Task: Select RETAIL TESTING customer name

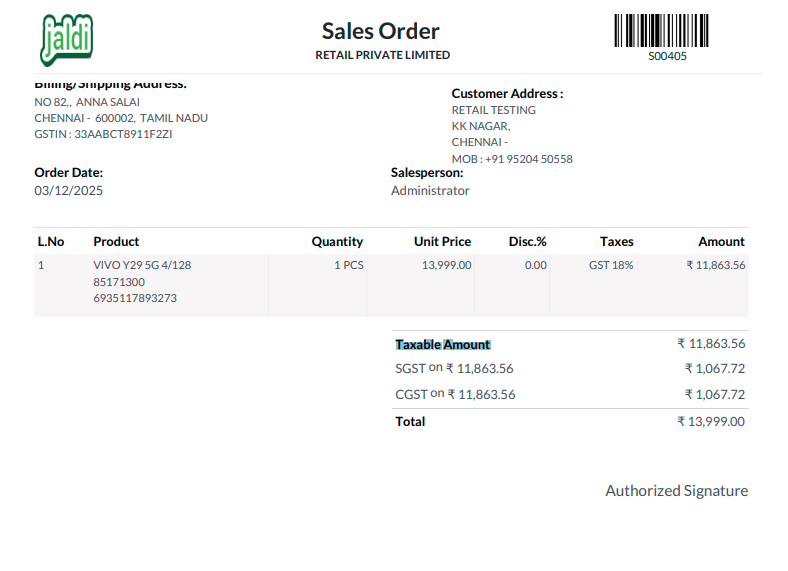Action: pos(494,110)
